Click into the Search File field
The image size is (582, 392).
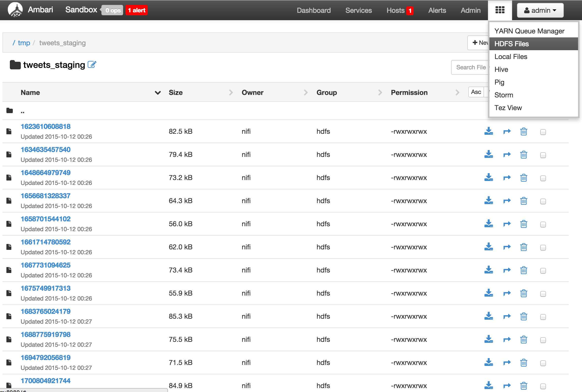tap(470, 67)
